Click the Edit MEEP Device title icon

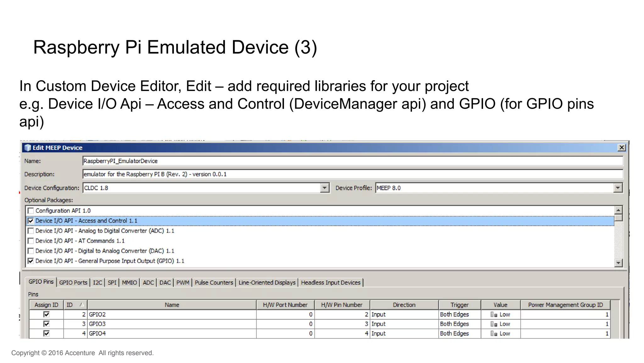[28, 148]
